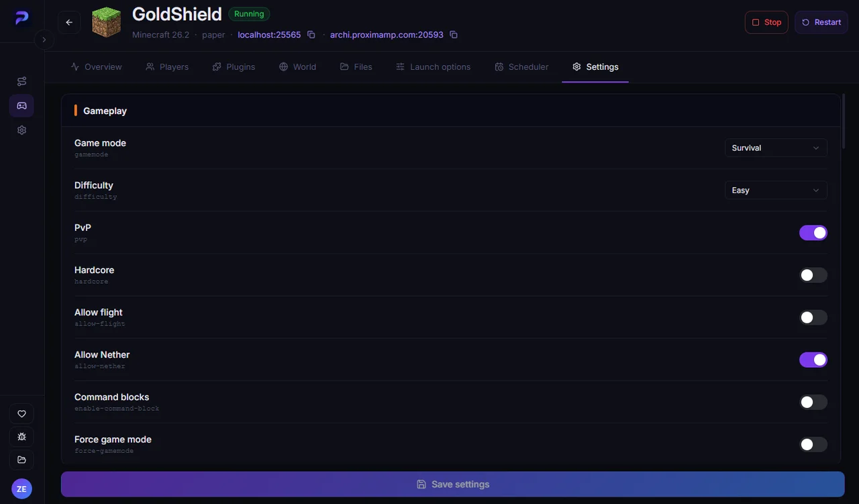The width and height of the screenshot is (859, 504).
Task: Open the Game mode Survival dropdown
Action: [x=776, y=148]
